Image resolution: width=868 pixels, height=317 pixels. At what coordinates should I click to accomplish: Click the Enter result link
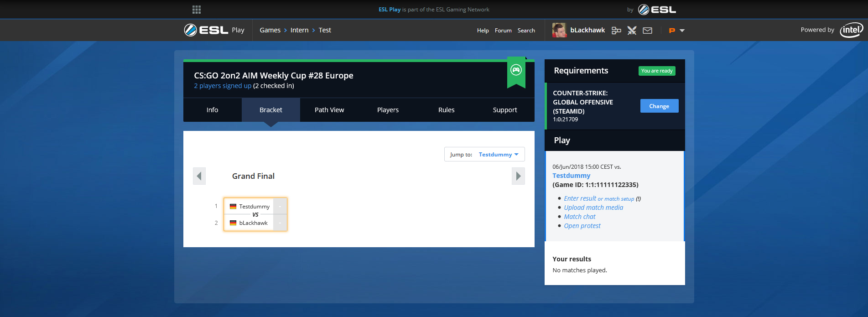(x=580, y=198)
